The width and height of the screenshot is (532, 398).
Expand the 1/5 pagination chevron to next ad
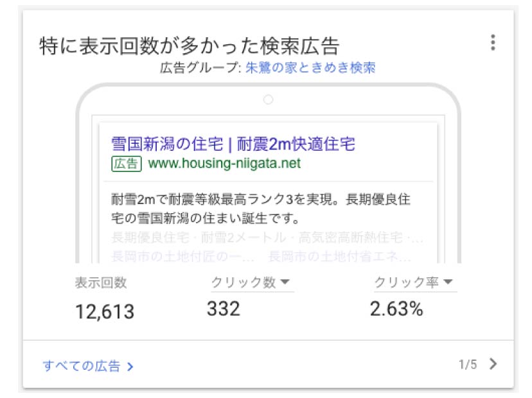point(493,363)
